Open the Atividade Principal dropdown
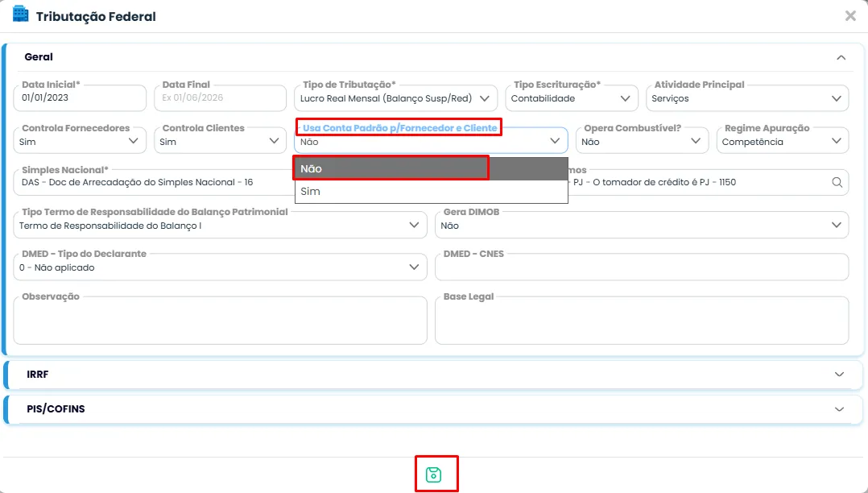Image resolution: width=868 pixels, height=493 pixels. click(747, 98)
